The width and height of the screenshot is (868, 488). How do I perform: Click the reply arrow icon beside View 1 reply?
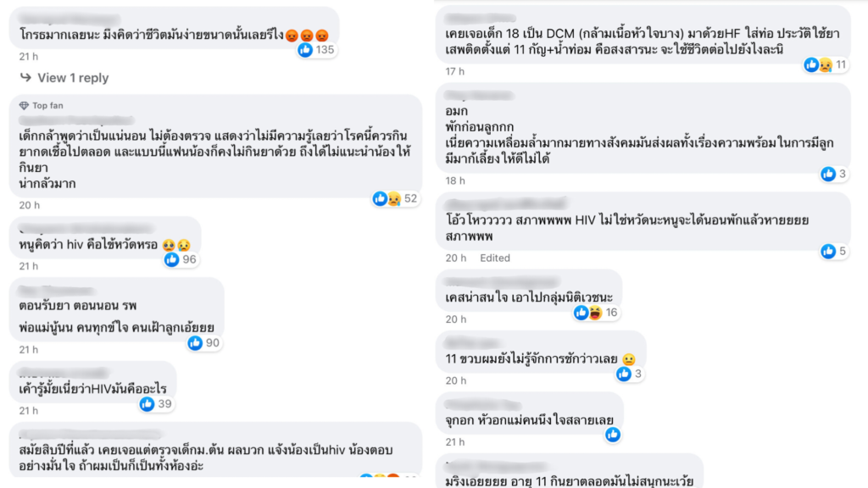25,77
